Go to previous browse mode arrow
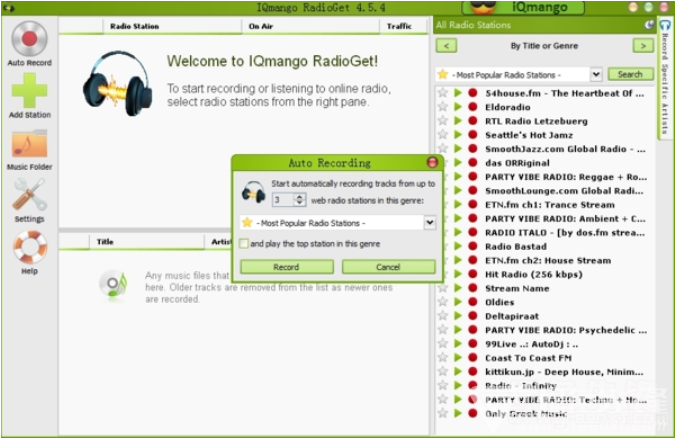 446,46
